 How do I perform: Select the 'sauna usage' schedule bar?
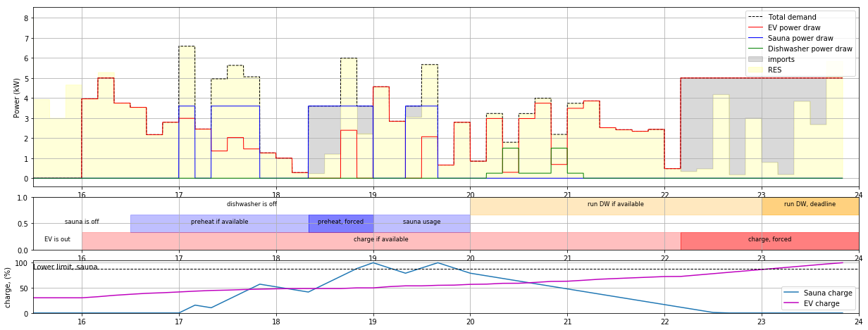[x=422, y=224]
